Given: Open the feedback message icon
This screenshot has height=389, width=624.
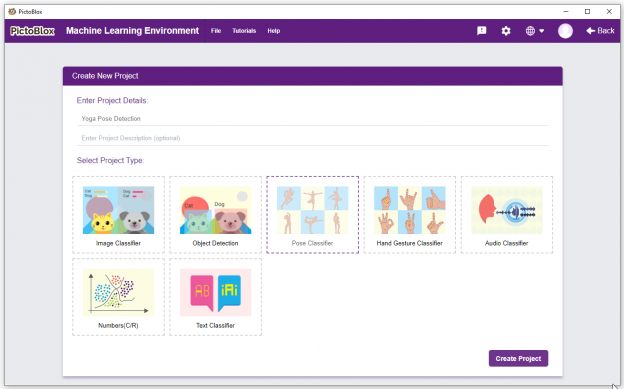Looking at the screenshot, I should [482, 31].
